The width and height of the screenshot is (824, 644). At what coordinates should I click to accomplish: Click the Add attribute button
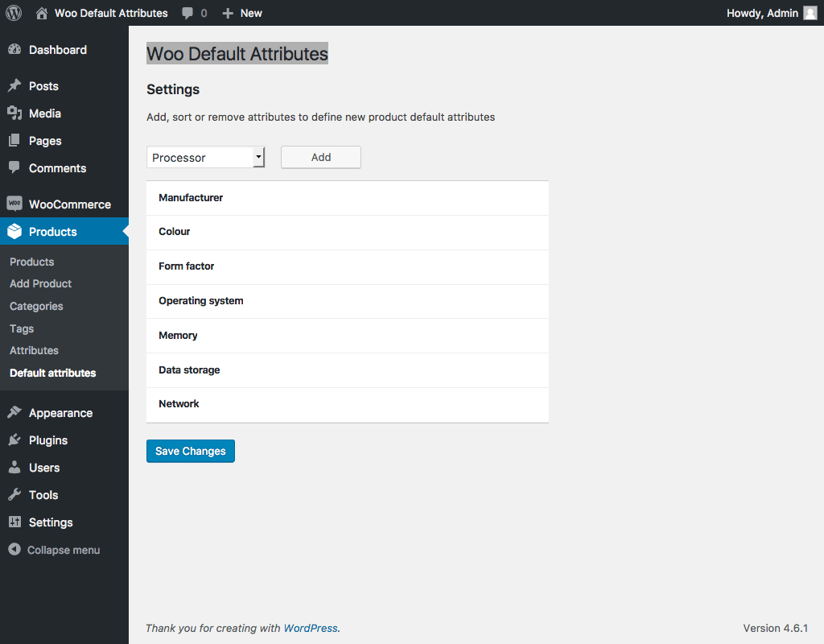[x=321, y=157]
